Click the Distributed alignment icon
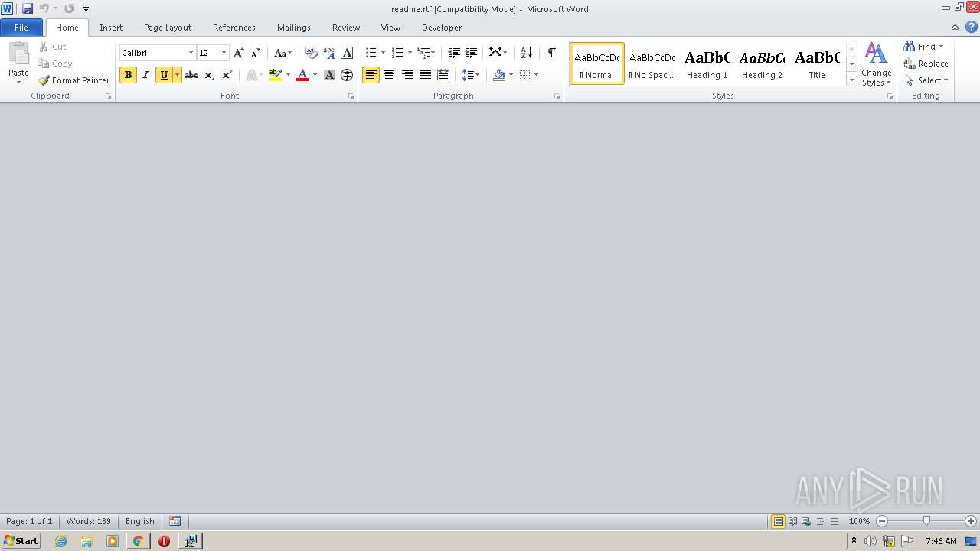This screenshot has height=551, width=980. [443, 75]
